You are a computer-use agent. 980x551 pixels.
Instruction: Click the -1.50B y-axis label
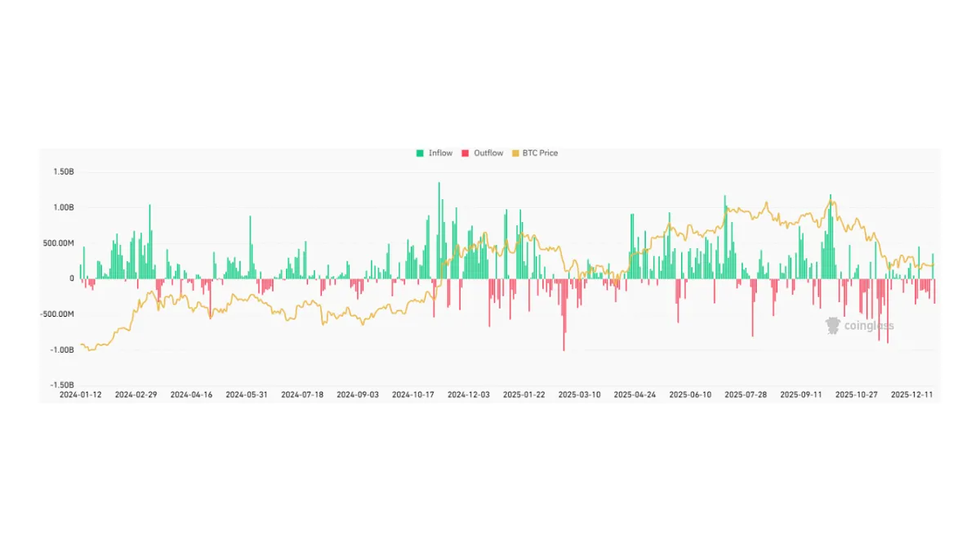(x=61, y=384)
